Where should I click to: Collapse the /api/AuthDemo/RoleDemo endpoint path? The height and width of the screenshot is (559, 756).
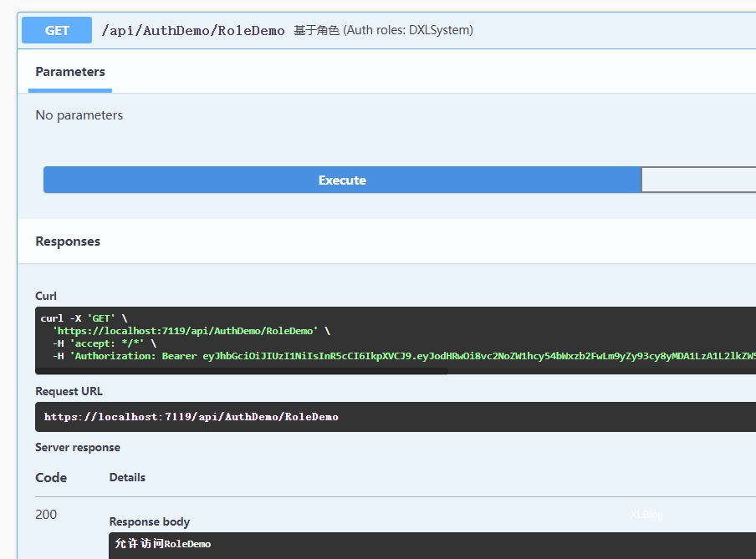click(x=193, y=31)
